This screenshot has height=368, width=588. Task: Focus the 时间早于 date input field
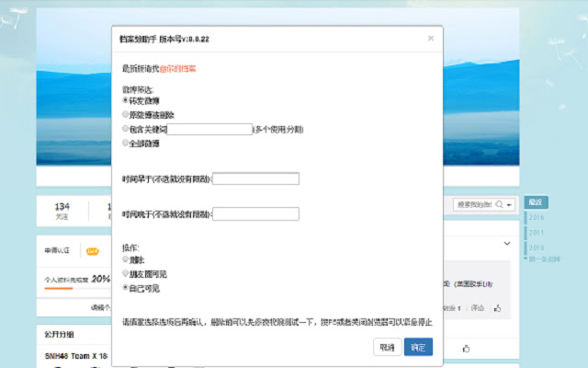(x=255, y=178)
